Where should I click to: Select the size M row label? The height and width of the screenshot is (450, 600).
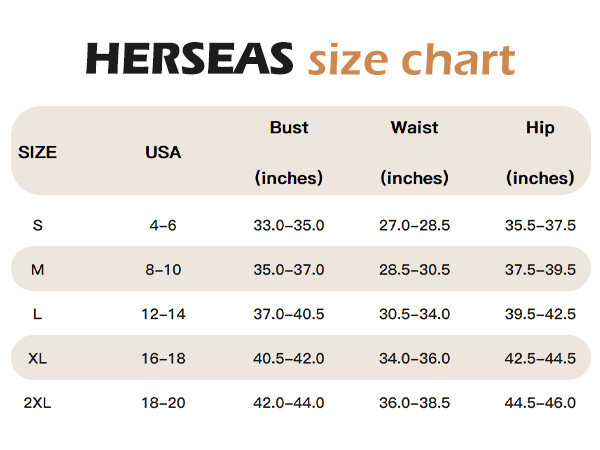[37, 270]
